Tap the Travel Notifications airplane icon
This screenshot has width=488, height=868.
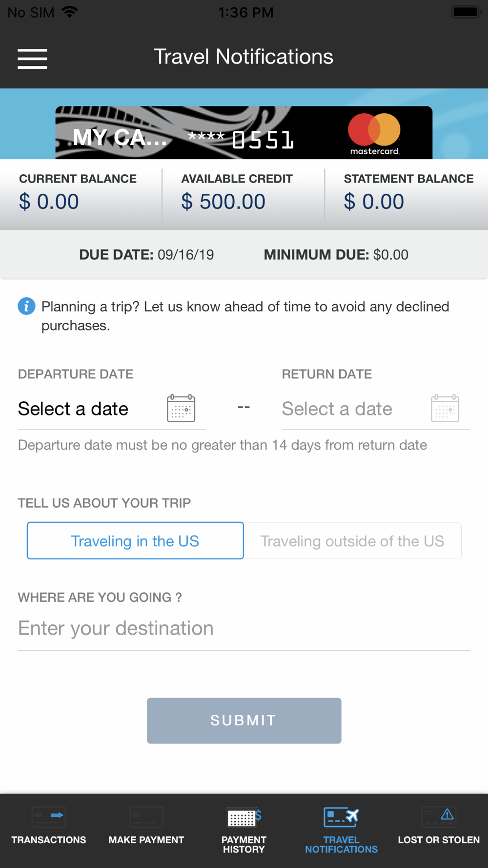[341, 817]
